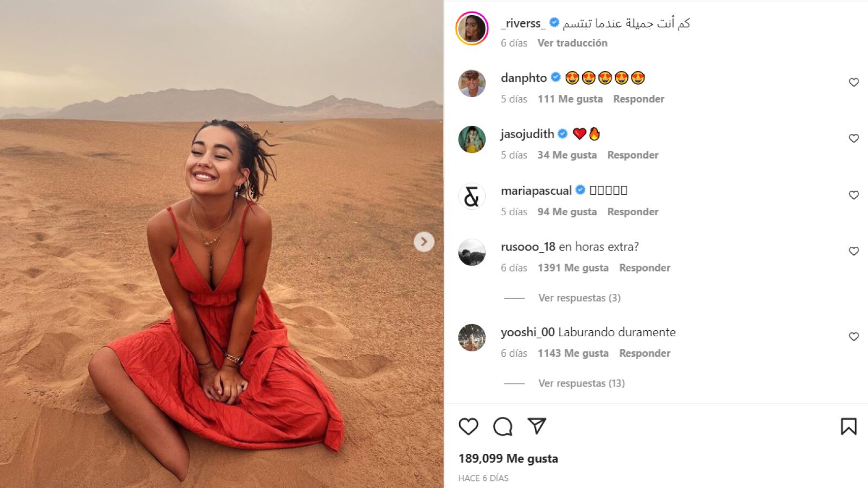Like the post with the heart icon

pos(468,427)
